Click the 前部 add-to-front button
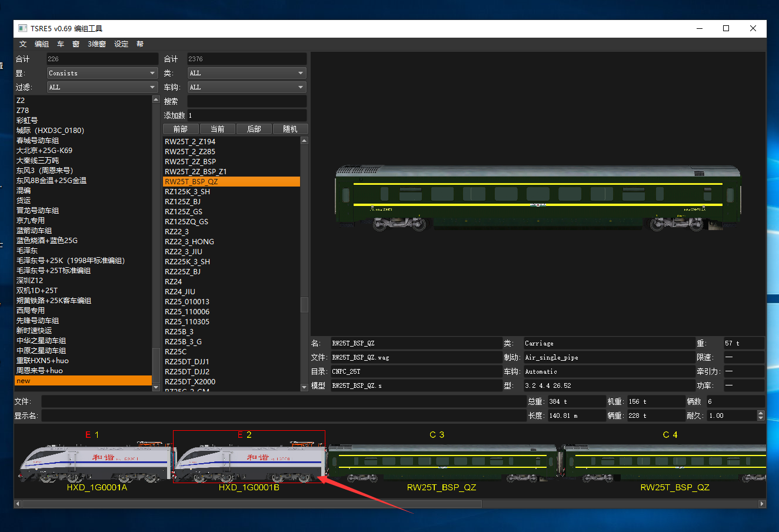Screen dimensions: 779x532 181,129
